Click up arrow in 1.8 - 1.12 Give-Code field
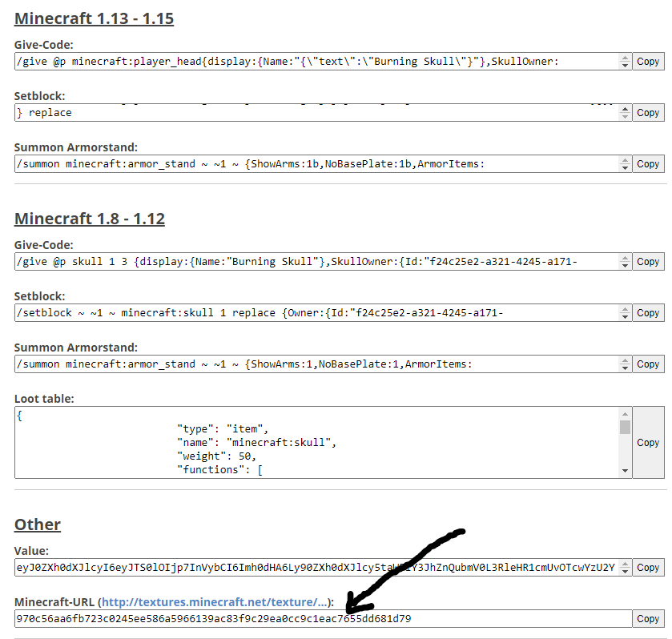672x639 pixels. pyautogui.click(x=625, y=258)
